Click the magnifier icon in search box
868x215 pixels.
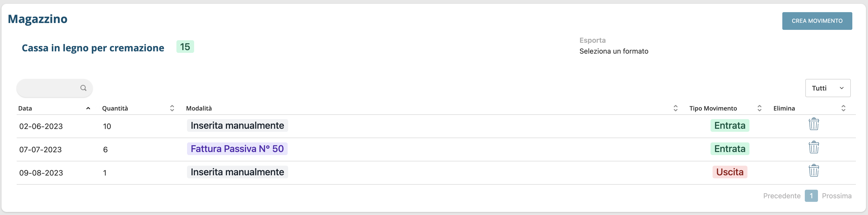coord(83,88)
